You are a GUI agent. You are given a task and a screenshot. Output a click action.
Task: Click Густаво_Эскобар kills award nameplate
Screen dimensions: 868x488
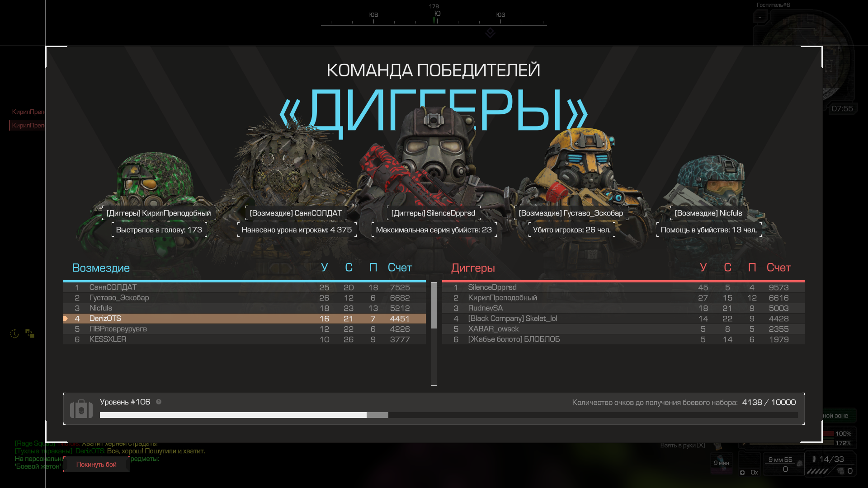click(571, 213)
